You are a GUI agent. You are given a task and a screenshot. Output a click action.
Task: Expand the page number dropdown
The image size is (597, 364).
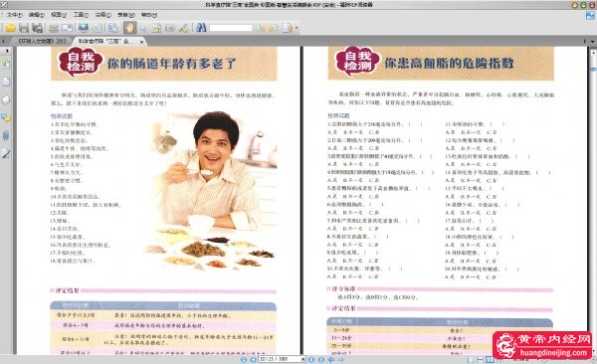pos(303,359)
